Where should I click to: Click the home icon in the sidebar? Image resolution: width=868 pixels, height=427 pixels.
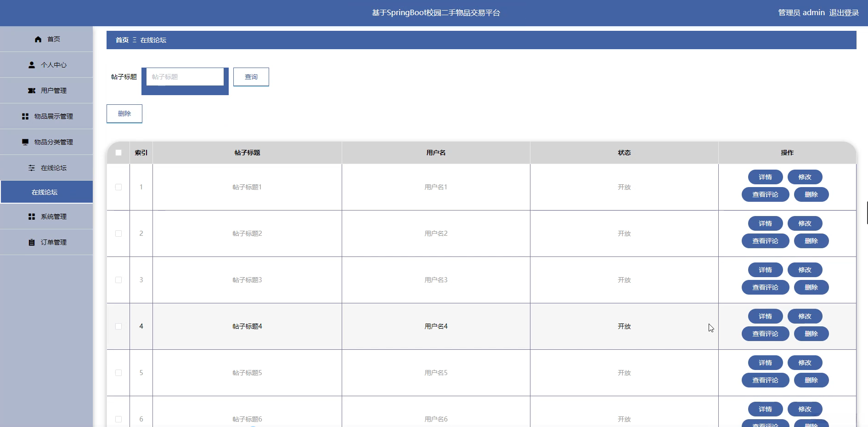point(38,39)
